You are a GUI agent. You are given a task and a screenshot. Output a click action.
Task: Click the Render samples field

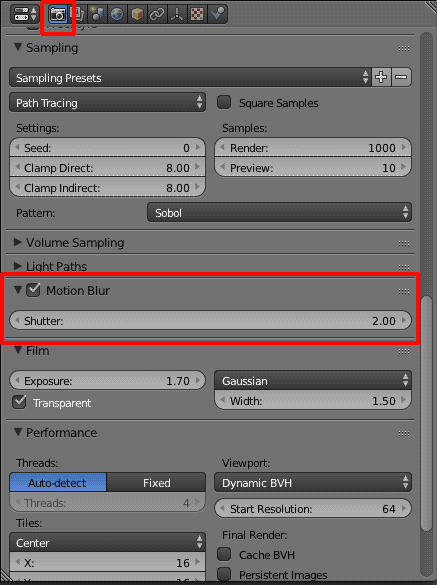[313, 148]
